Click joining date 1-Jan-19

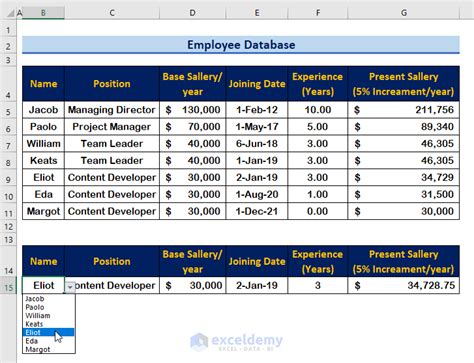pyautogui.click(x=257, y=161)
